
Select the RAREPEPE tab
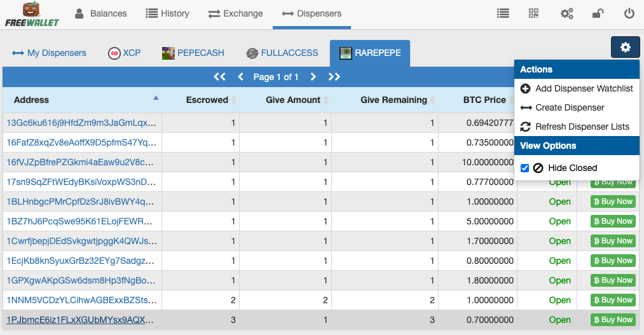(369, 53)
